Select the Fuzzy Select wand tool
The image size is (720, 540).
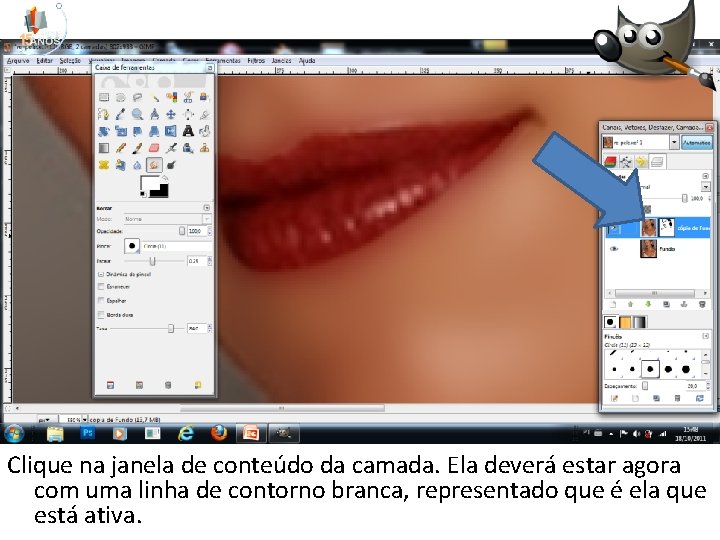[x=154, y=97]
